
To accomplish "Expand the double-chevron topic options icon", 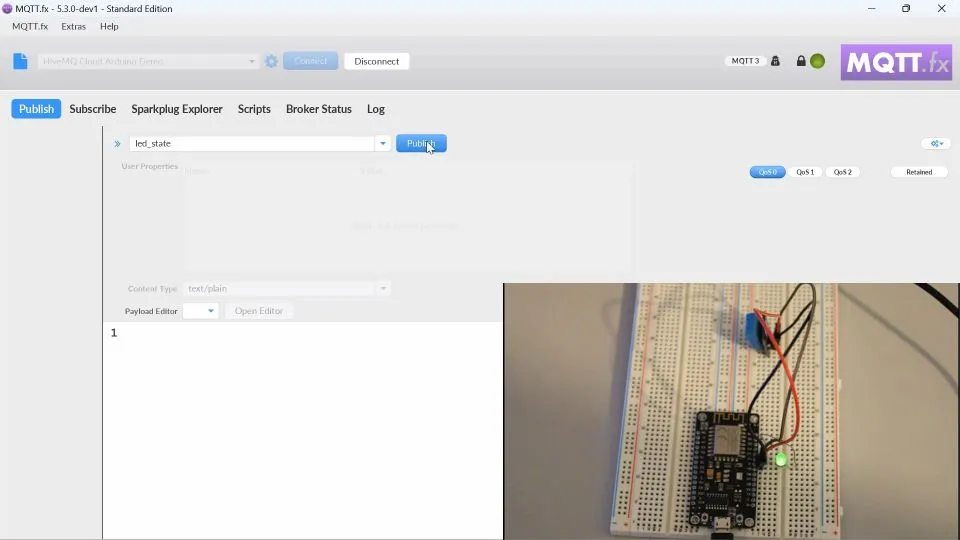I will [x=117, y=144].
